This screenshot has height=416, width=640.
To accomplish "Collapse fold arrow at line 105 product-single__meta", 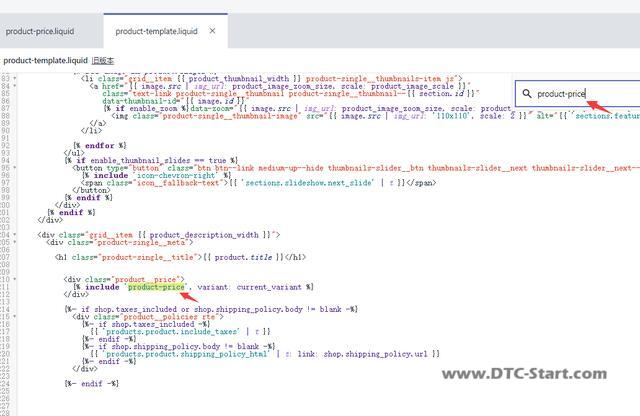I will (x=15, y=242).
